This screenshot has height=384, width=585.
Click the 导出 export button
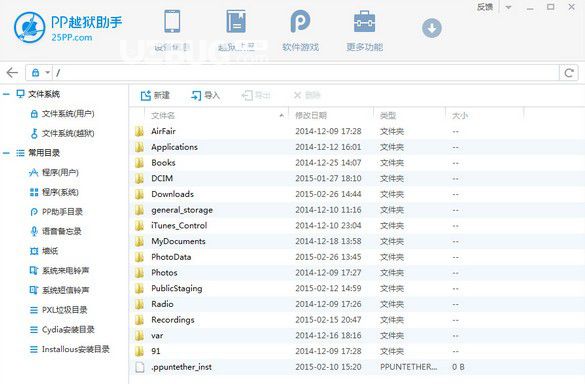[x=256, y=96]
